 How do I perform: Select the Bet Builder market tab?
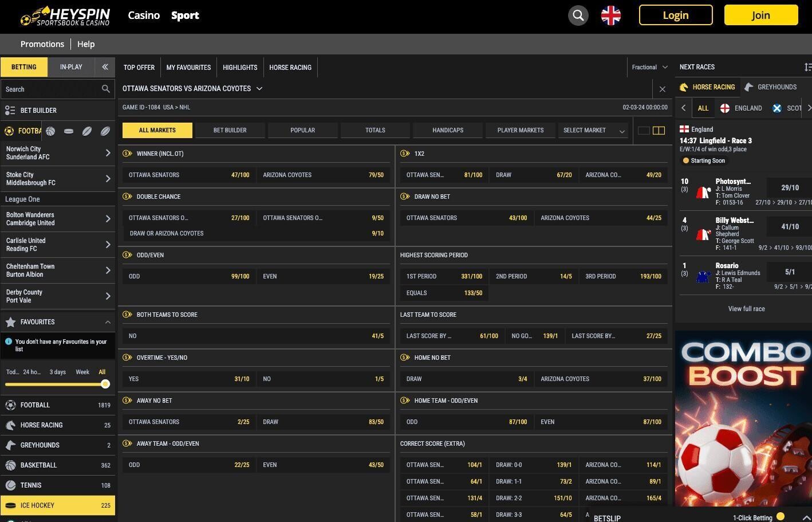pos(230,131)
